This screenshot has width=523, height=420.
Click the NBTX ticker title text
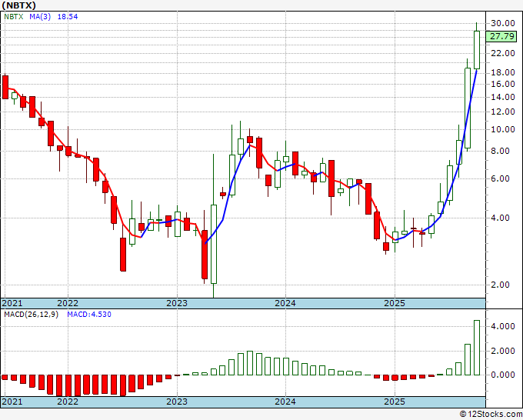(18, 5)
